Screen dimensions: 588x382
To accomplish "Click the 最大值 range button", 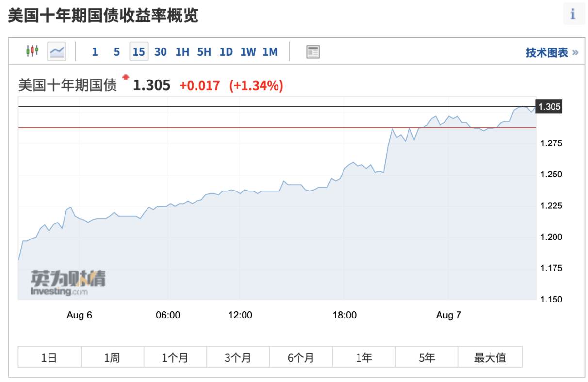I will tap(490, 358).
